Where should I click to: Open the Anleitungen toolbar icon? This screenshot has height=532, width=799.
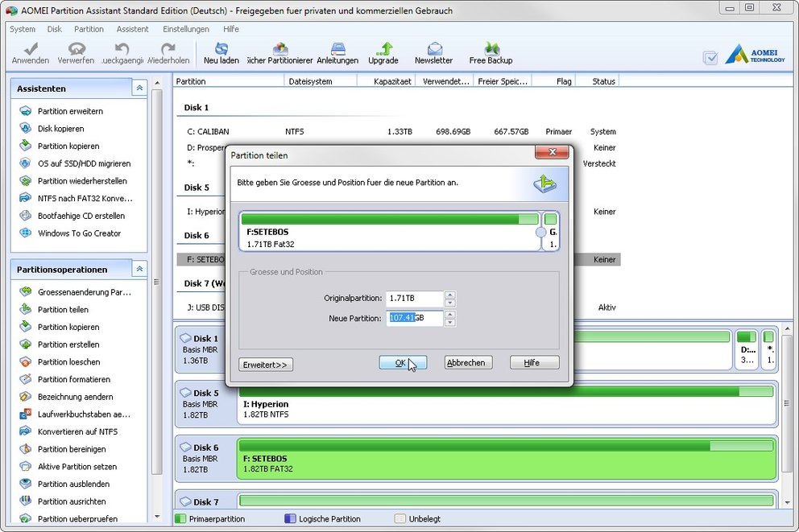click(x=337, y=53)
